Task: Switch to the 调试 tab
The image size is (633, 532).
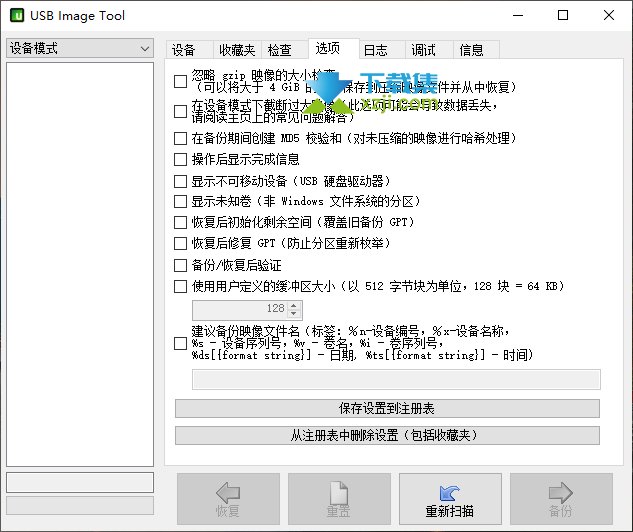Action: click(429, 50)
